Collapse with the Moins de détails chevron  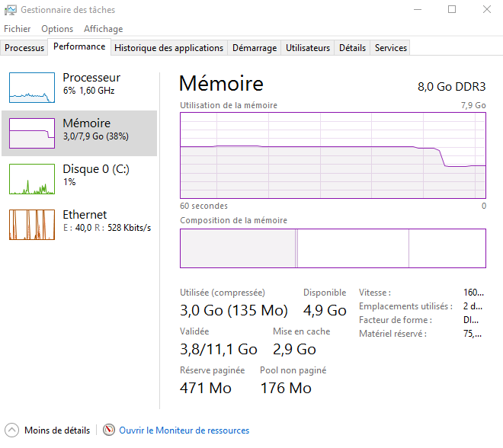tap(11, 430)
